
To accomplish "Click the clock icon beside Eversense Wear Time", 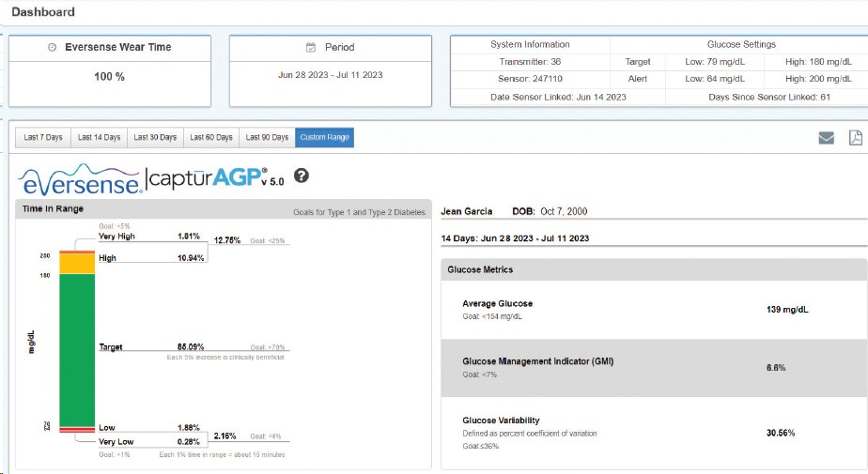I will 52,47.
